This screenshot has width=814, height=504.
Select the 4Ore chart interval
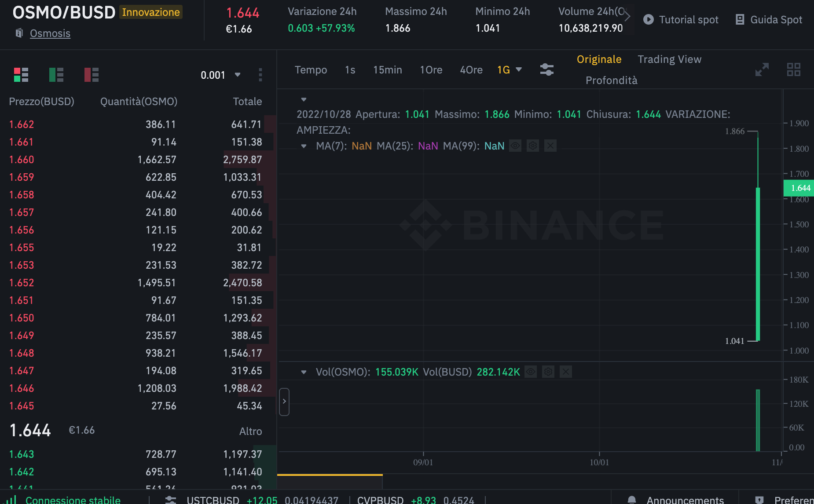click(471, 70)
